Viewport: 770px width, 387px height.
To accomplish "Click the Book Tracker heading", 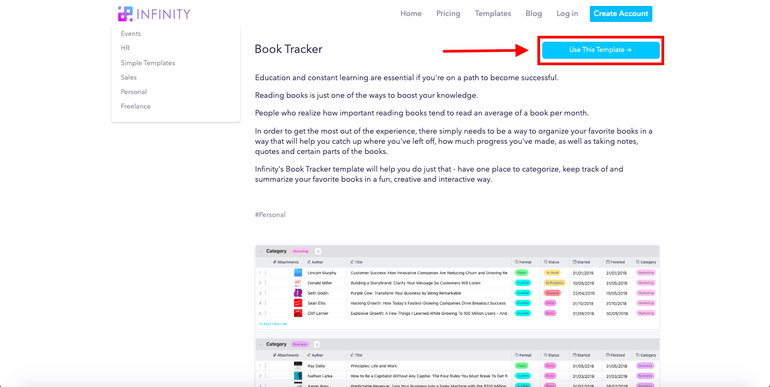I will click(x=288, y=49).
